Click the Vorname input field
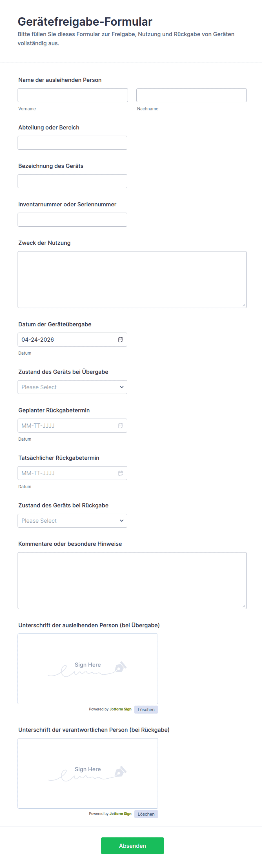This screenshot has height=868, width=262. (73, 95)
